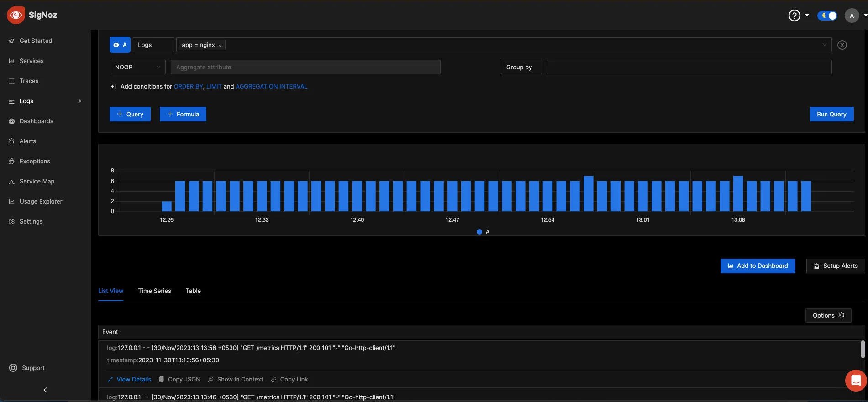
Task: Click the Event column header
Action: pos(110,332)
